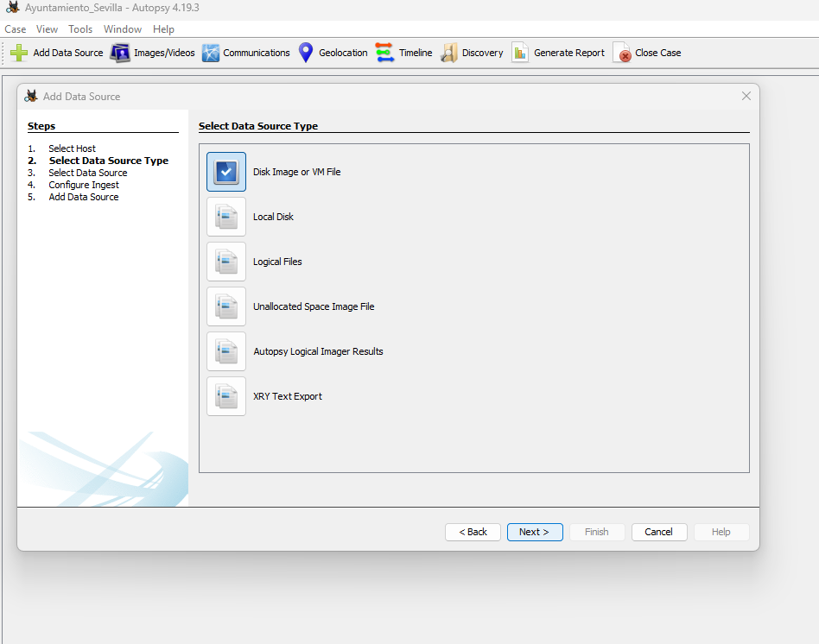
Task: Click step 2 'Select Data Source Type' text
Action: click(x=109, y=161)
